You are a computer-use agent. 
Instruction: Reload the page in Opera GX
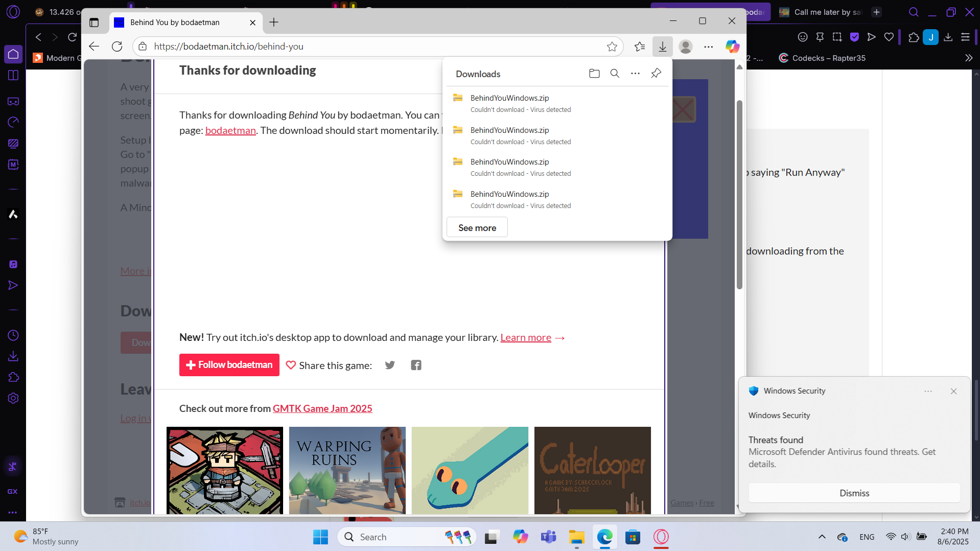[72, 37]
